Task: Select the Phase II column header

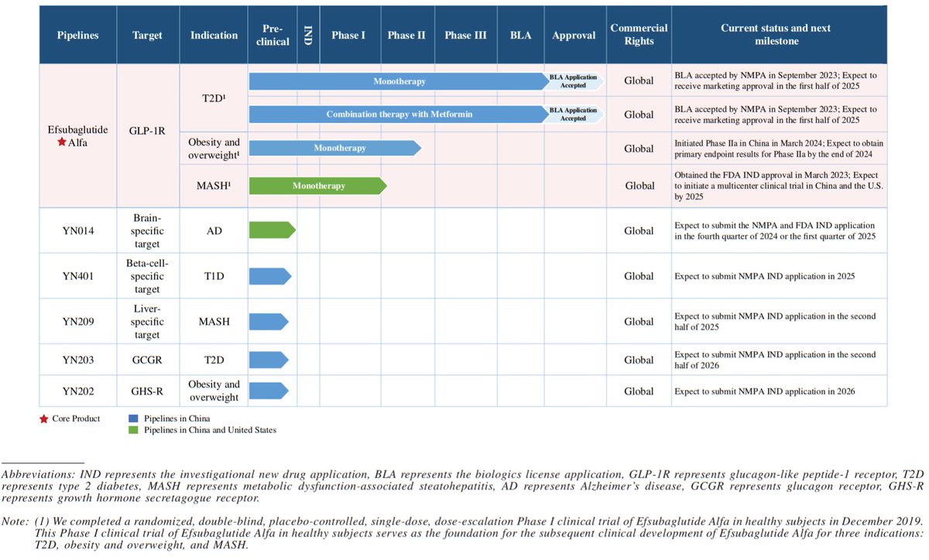Action: 406,36
